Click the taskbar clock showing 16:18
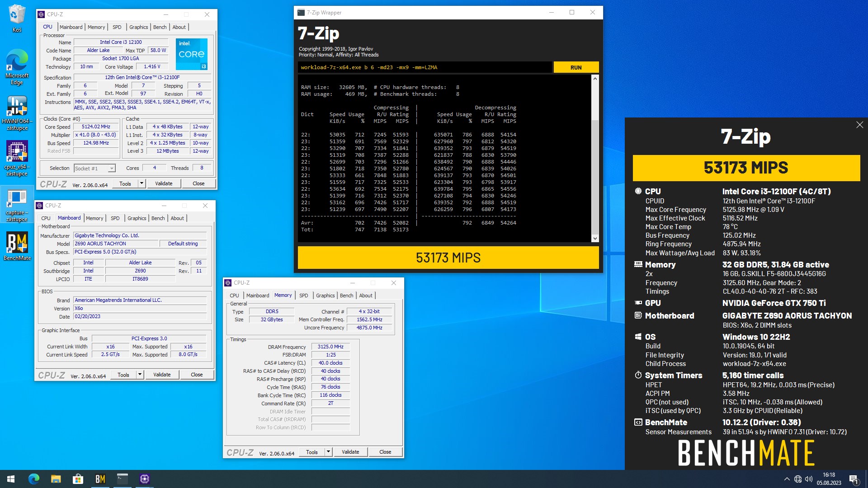 [x=829, y=479]
